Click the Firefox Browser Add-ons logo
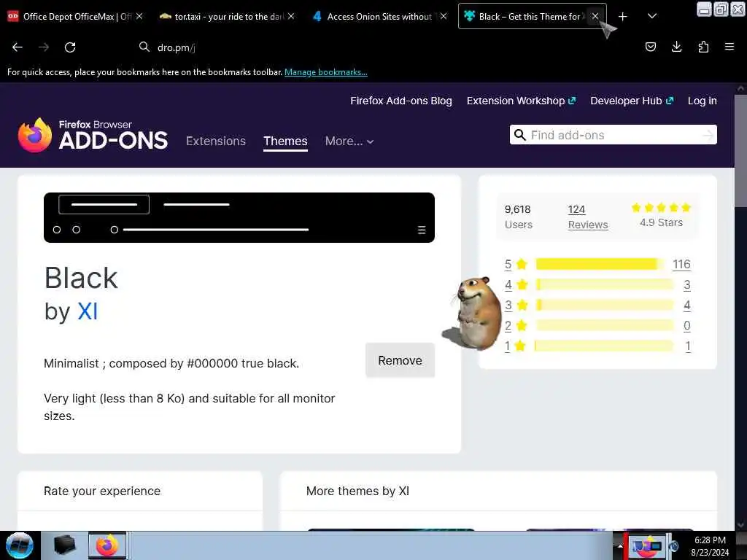The height and width of the screenshot is (560, 747). [93, 135]
